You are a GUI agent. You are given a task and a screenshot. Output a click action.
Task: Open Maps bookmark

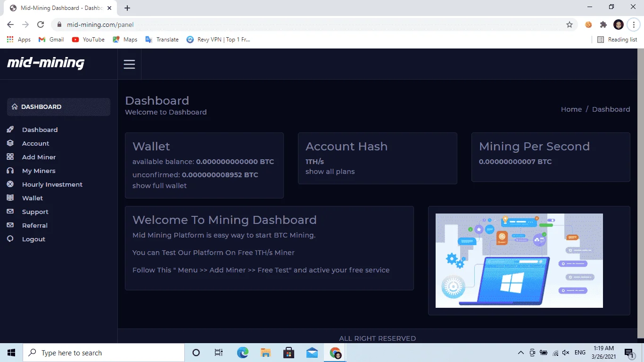[x=125, y=40]
